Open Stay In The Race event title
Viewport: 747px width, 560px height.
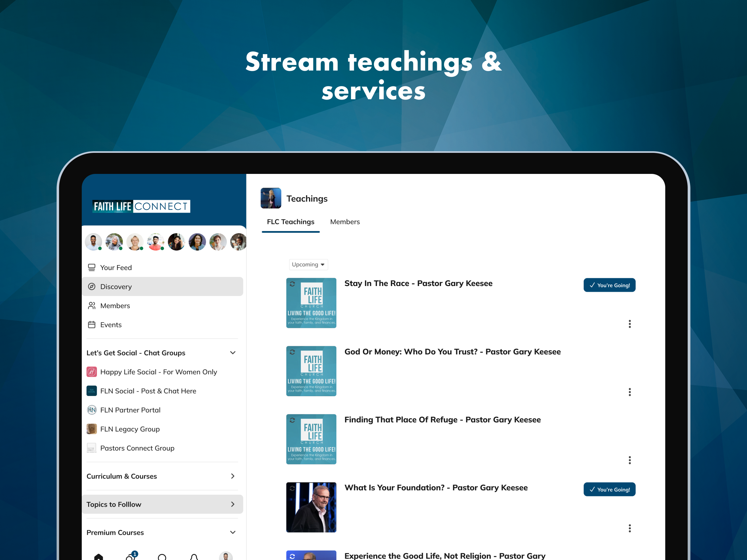point(418,283)
